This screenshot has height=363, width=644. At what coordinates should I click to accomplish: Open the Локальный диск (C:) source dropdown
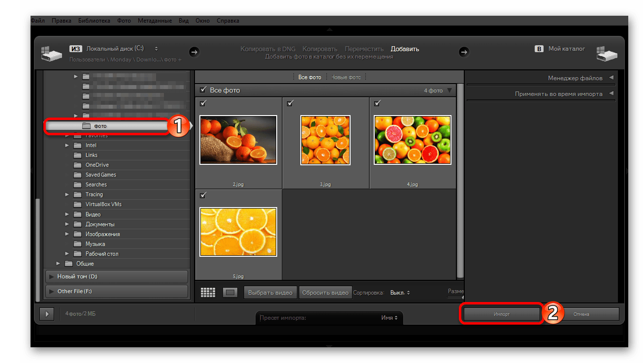[122, 49]
